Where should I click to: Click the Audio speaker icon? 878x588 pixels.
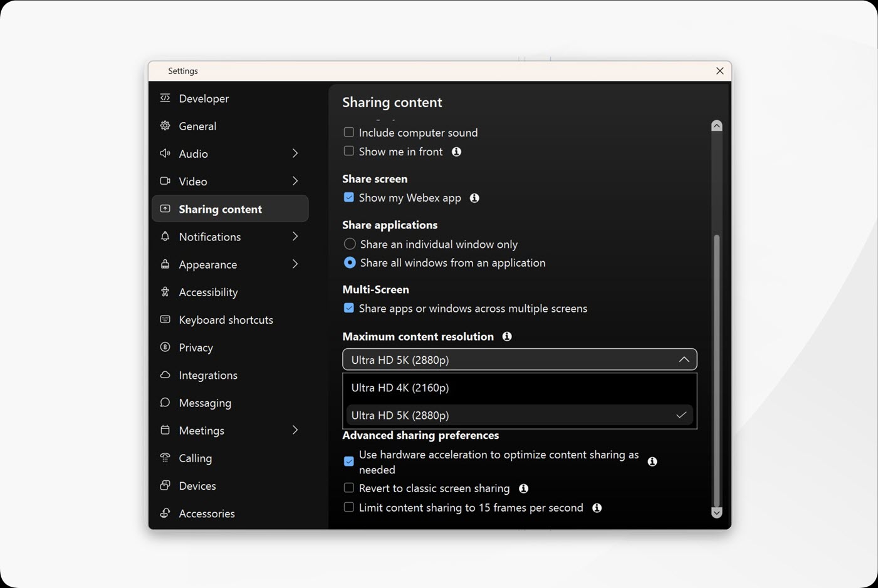(x=165, y=153)
